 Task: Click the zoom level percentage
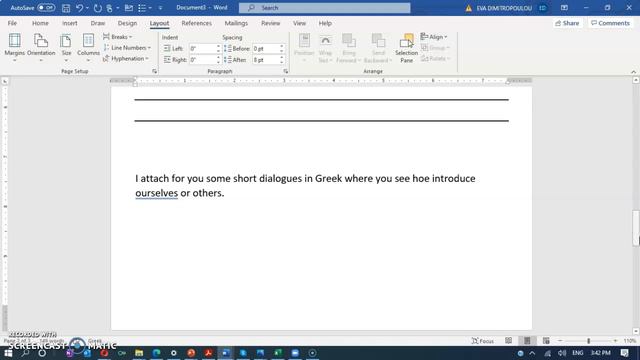click(629, 340)
